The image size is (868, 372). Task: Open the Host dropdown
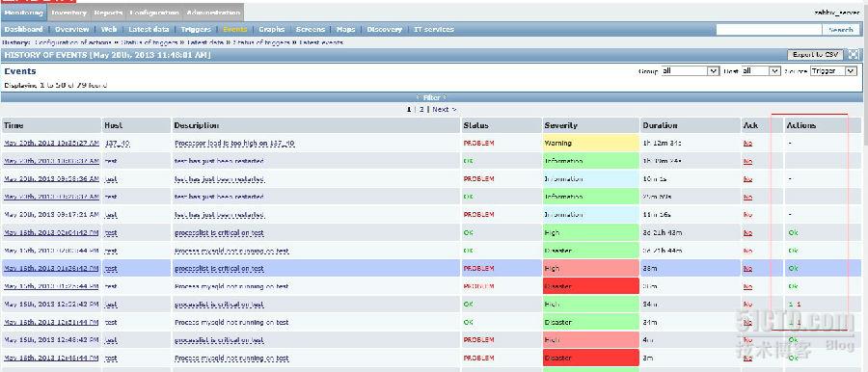click(x=761, y=71)
